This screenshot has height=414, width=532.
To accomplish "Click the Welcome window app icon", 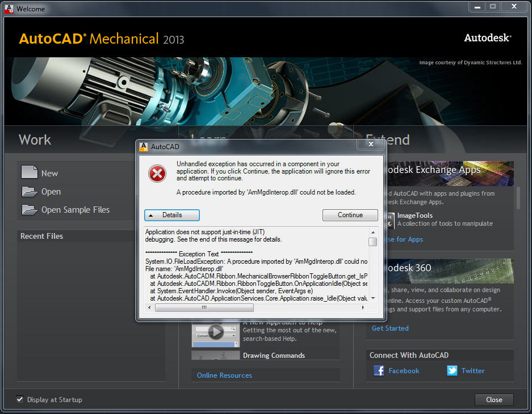I will (9, 9).
